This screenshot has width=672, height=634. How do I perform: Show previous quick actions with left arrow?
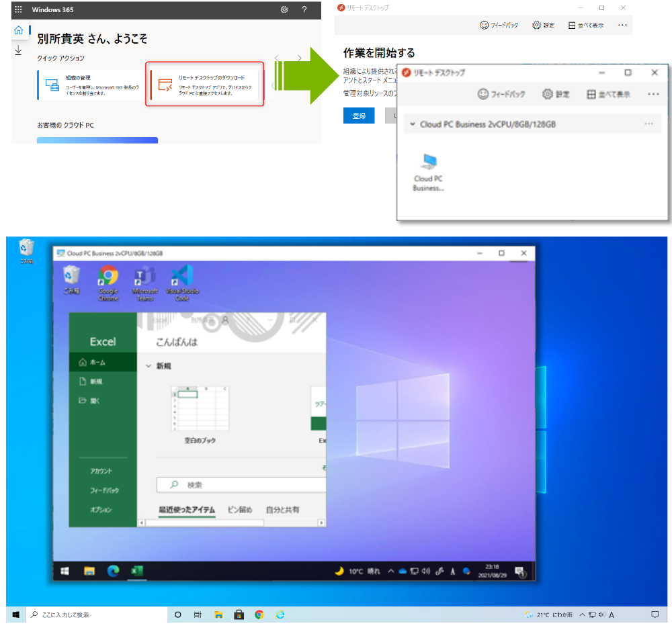point(277,58)
